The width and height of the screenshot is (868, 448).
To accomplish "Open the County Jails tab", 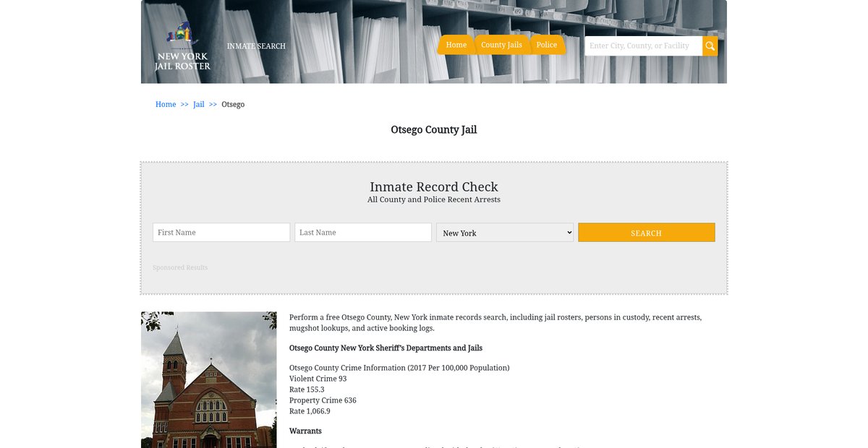I will point(501,45).
